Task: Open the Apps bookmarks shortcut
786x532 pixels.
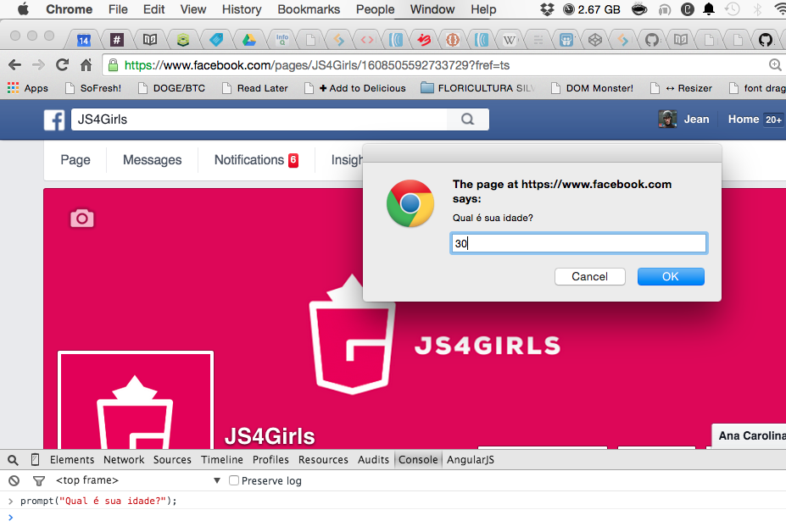Action: tap(28, 88)
